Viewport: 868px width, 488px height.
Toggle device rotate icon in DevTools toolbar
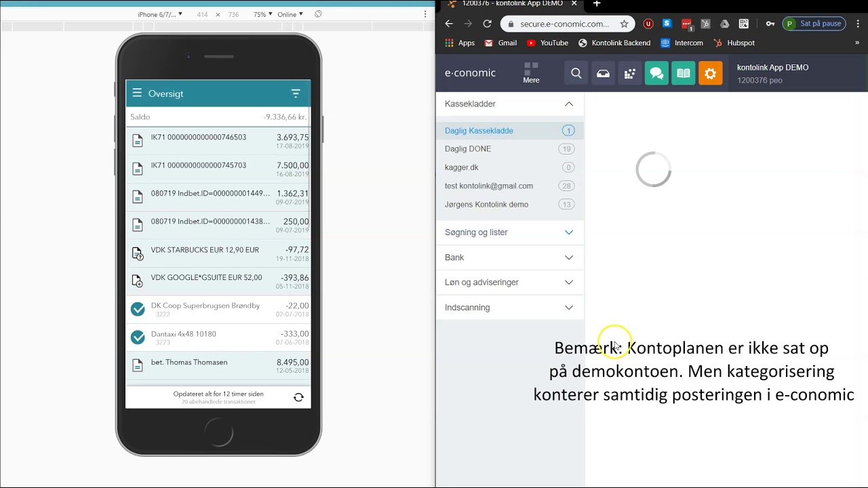coord(318,14)
